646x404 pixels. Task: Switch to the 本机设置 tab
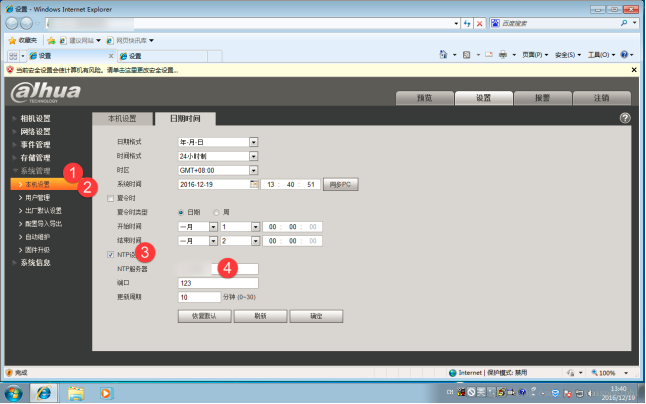[x=122, y=118]
